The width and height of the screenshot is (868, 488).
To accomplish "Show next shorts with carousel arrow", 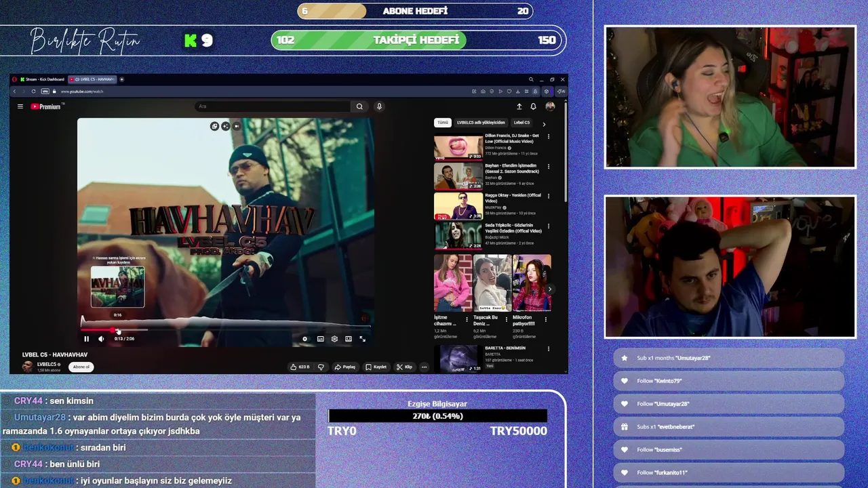I will pos(549,289).
